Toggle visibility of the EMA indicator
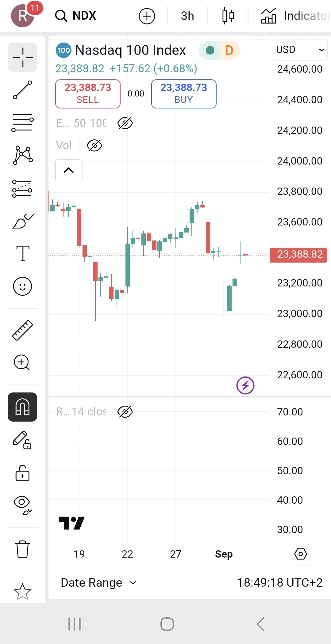This screenshot has width=331, height=644. [125, 123]
